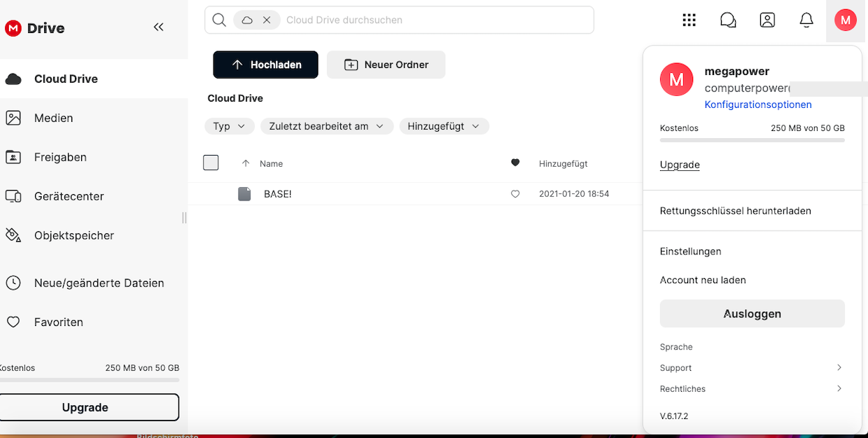Click the red M avatar in top bar
The width and height of the screenshot is (868, 438).
point(846,20)
